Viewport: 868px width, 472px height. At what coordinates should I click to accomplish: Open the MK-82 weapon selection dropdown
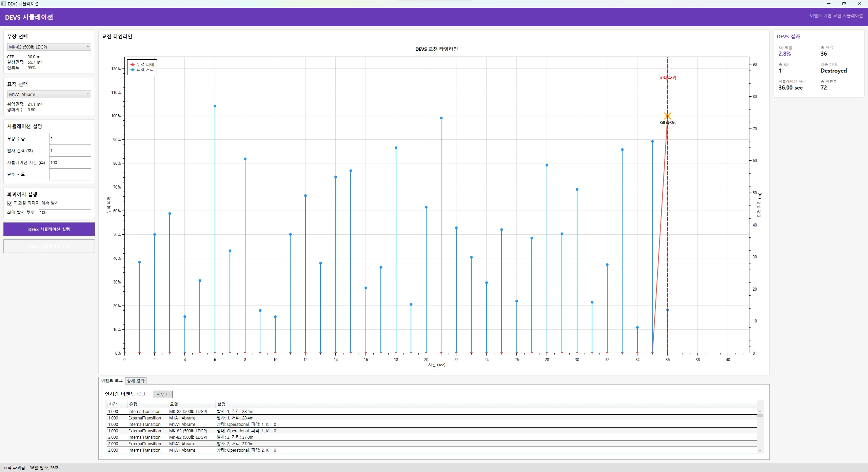49,47
